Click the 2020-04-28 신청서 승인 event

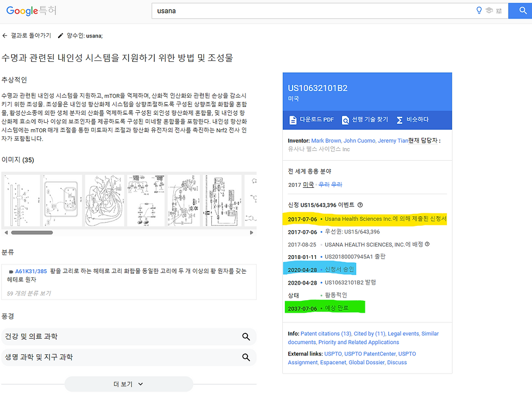pos(321,269)
